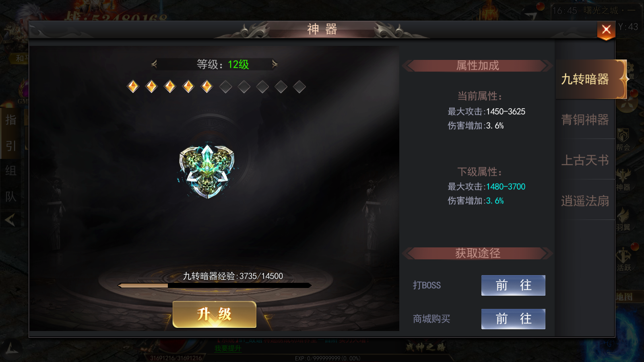Open the 上古天书 tab
Screen dimensions: 644x362
(x=585, y=160)
